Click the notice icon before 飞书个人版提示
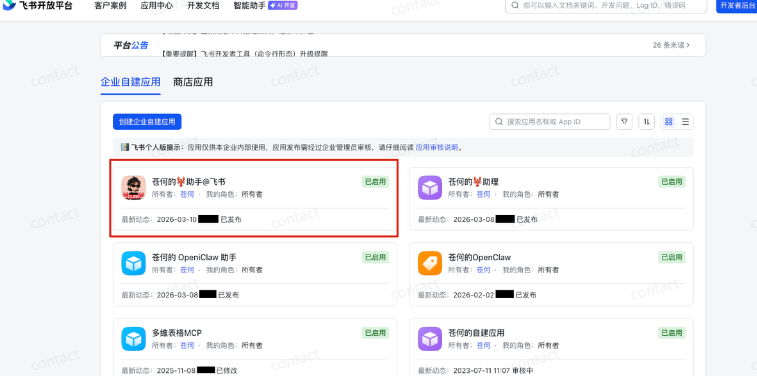 [x=125, y=148]
